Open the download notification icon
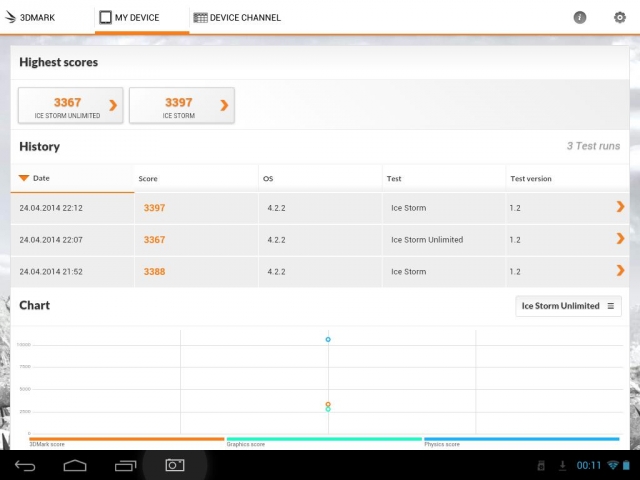 pyautogui.click(x=562, y=465)
